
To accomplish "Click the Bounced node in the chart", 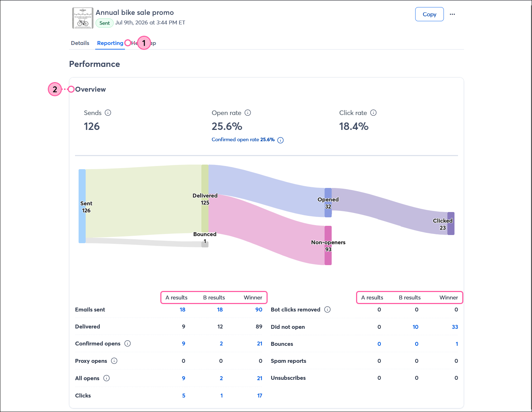I will pos(205,244).
